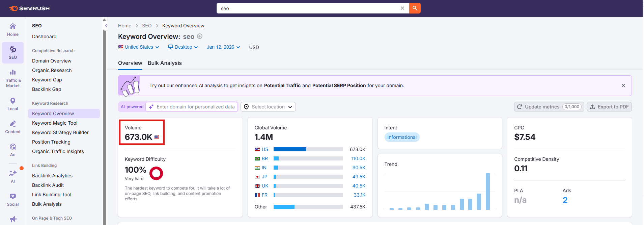Open the Home sidebar icon
Viewport: 644px width, 225px height.
[x=13, y=30]
